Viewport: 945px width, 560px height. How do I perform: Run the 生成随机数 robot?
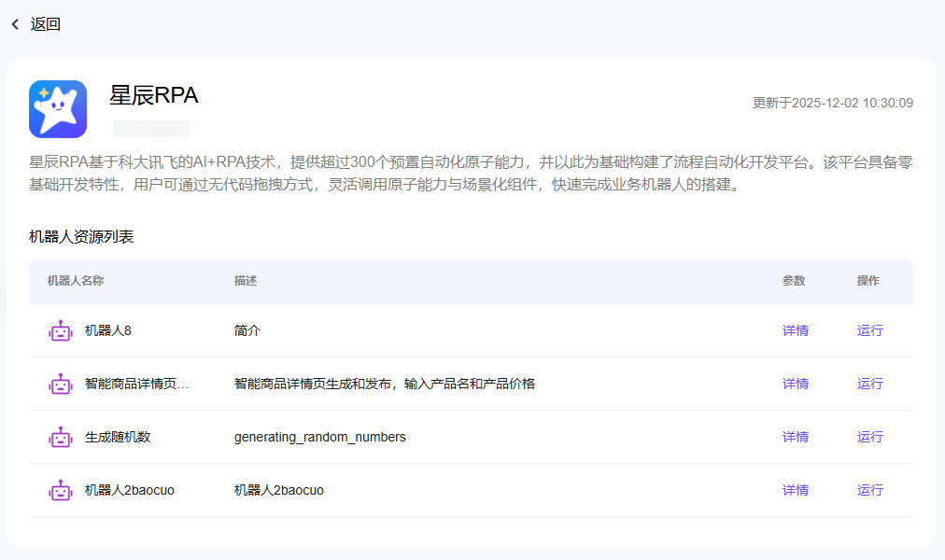pyautogui.click(x=869, y=437)
